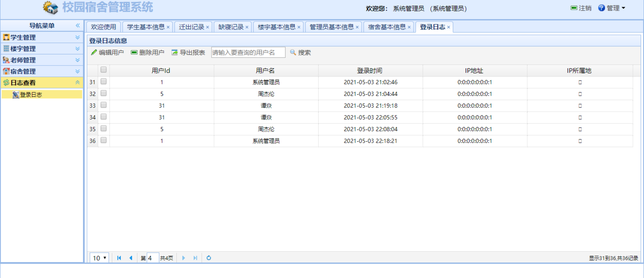Close the 登录日志 tab
The height and width of the screenshot is (278, 644).
click(x=448, y=27)
